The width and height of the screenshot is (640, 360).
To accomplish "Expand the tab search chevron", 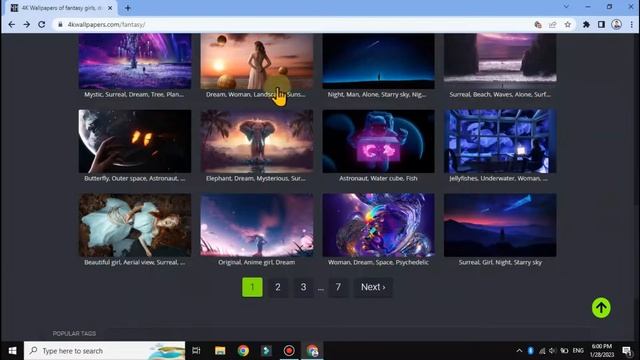I will point(566,7).
